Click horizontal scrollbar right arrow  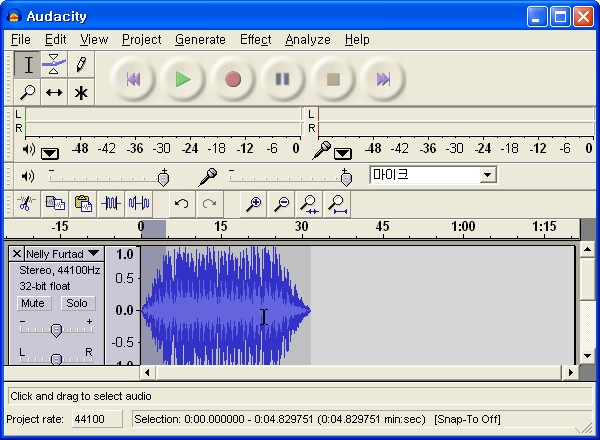coord(571,372)
